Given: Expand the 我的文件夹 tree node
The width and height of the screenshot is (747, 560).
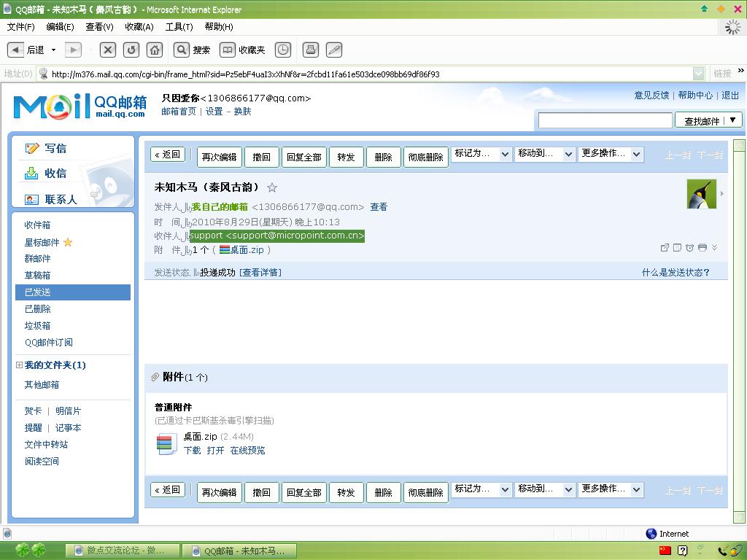Looking at the screenshot, I should click(19, 365).
